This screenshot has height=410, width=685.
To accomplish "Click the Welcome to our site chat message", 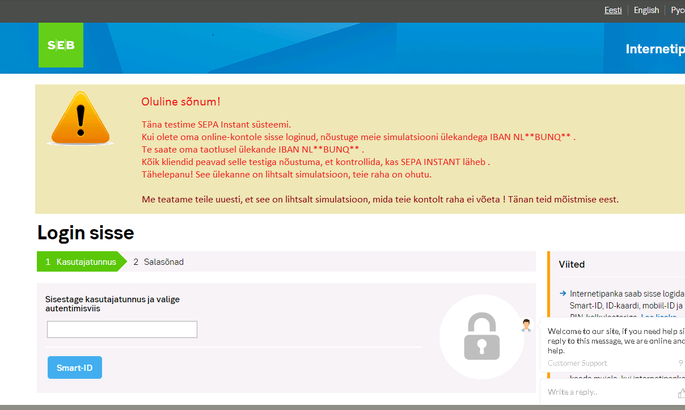I will [x=616, y=341].
